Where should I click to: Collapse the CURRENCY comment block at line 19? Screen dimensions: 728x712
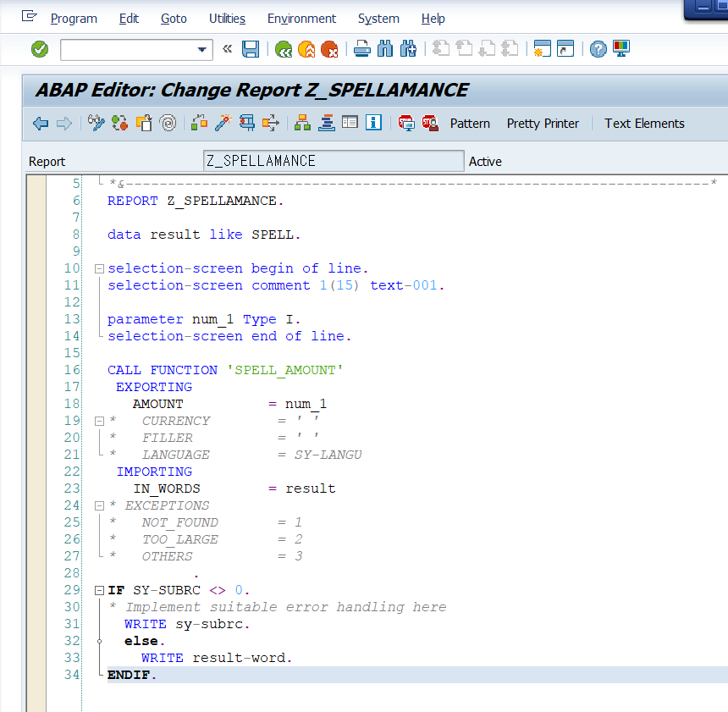[99, 422]
